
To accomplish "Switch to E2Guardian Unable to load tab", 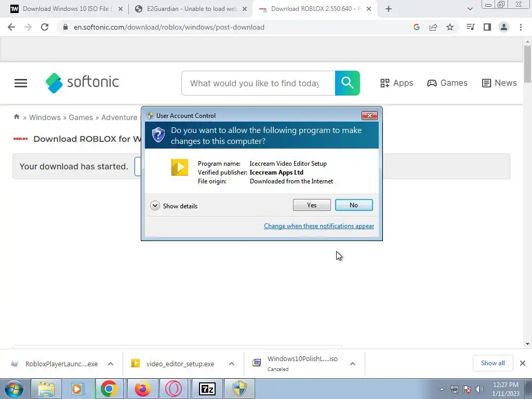I will (x=190, y=9).
